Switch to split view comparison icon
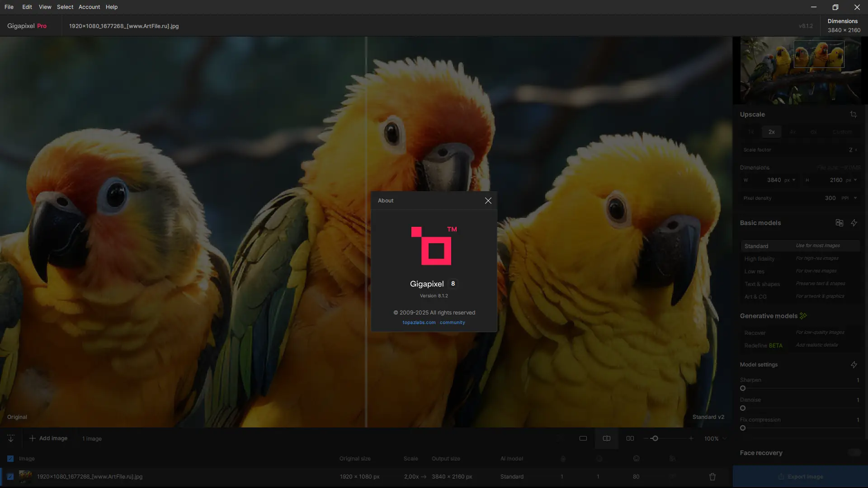 pos(607,438)
